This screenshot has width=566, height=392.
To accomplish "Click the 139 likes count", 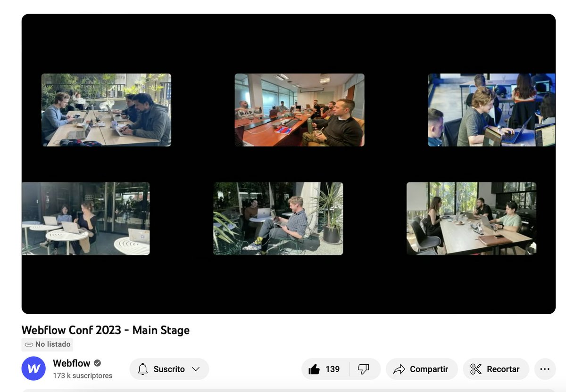I will 333,369.
